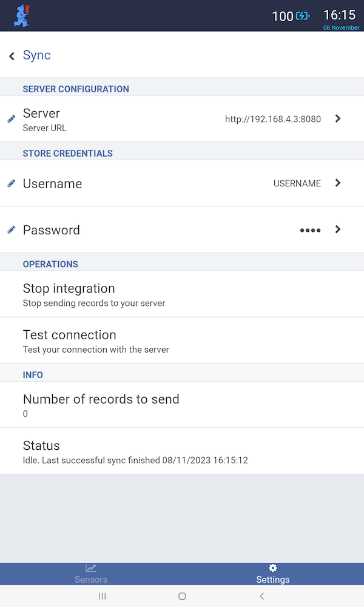Expand the Server URL chevron
Screen dimensions: 364x607
tap(338, 118)
